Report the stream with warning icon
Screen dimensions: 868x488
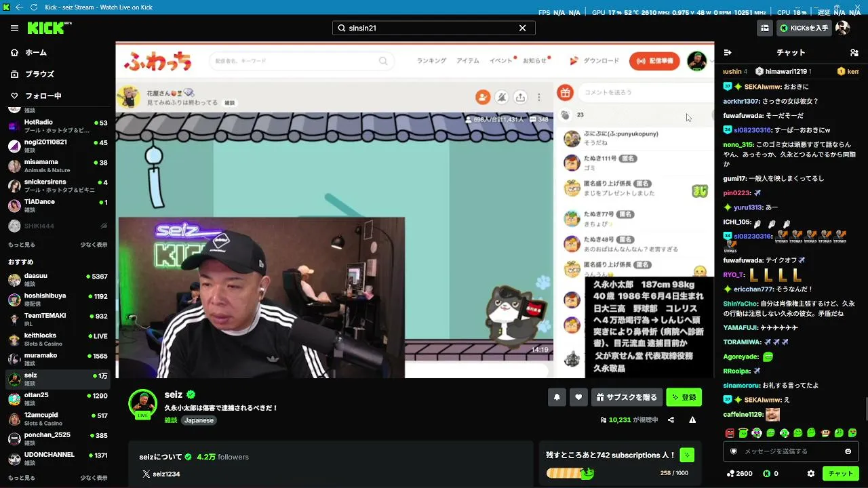692,420
